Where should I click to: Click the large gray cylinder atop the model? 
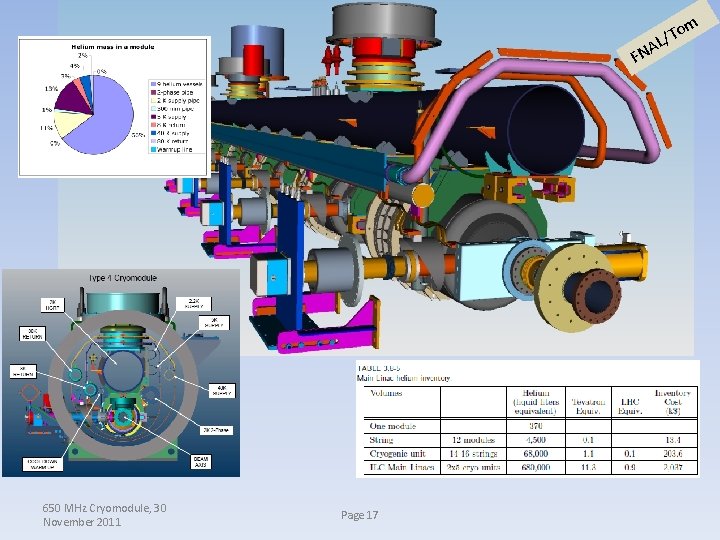click(x=384, y=21)
